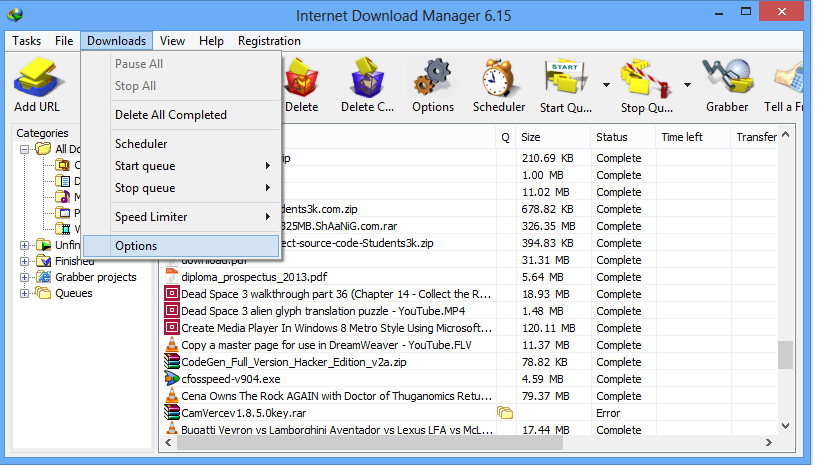Click the 120.11 MB size cell
The image size is (819, 465).
(548, 328)
